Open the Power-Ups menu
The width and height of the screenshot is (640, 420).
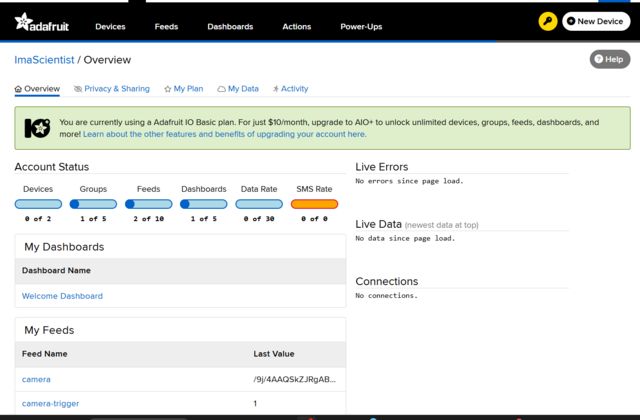point(361,27)
